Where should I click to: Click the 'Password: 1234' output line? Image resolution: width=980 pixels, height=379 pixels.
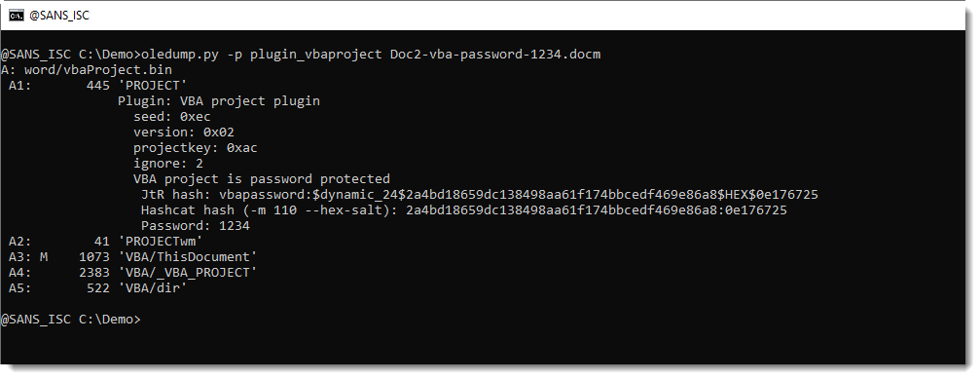[196, 226]
